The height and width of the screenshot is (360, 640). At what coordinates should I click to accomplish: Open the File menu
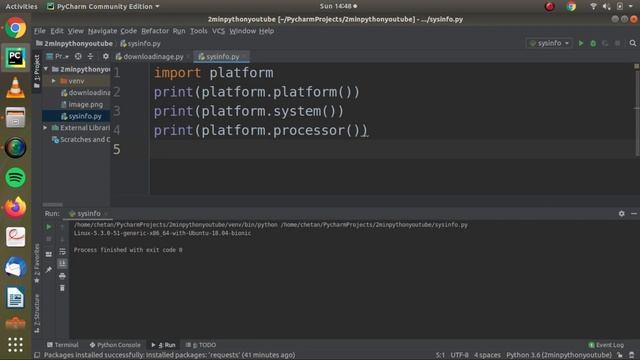pyautogui.click(x=40, y=31)
